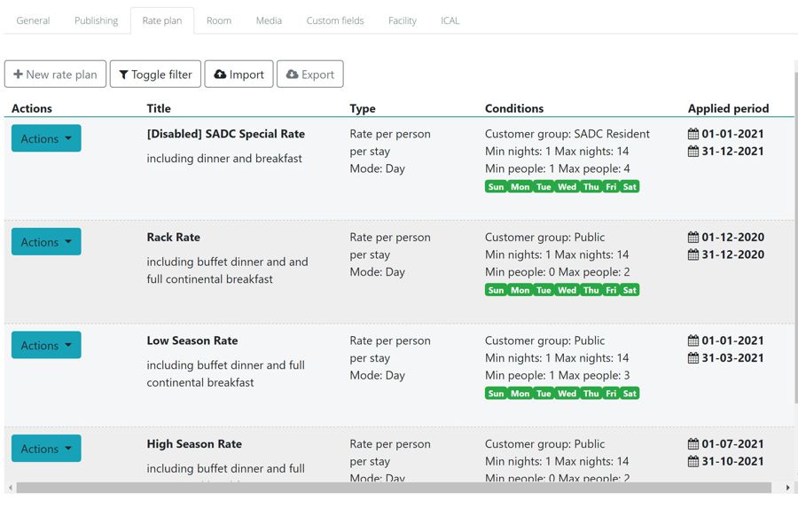The width and height of the screenshot is (798, 532).
Task: Click the Fri badge in Rack Rate row
Action: point(611,290)
